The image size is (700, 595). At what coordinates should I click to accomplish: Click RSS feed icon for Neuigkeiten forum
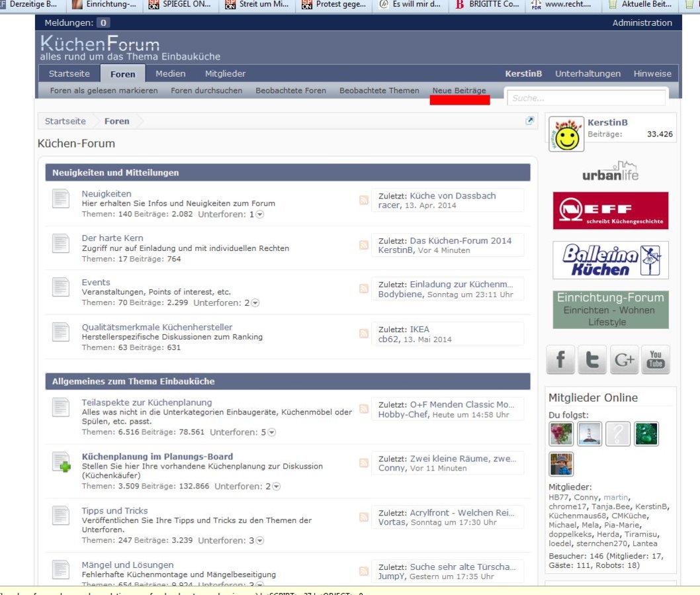(364, 201)
